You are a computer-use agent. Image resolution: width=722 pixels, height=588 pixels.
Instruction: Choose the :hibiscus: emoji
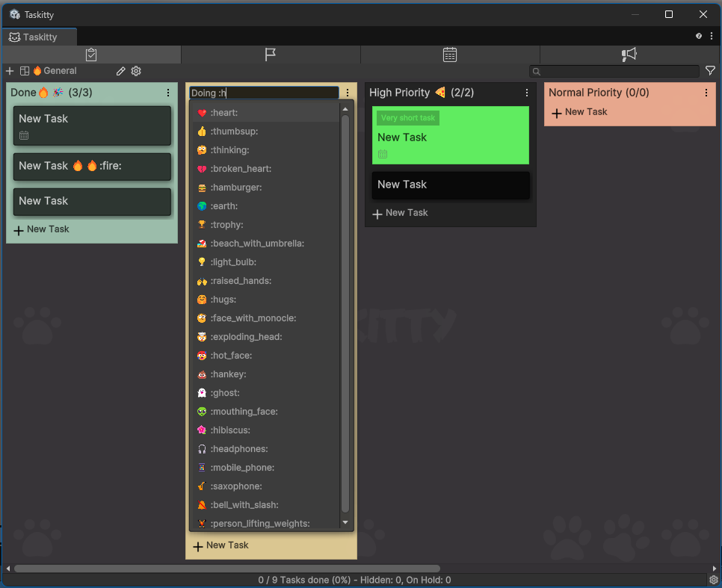265,430
